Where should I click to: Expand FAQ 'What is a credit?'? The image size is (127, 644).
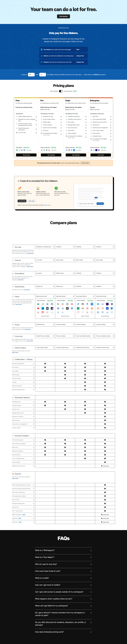(63, 578)
